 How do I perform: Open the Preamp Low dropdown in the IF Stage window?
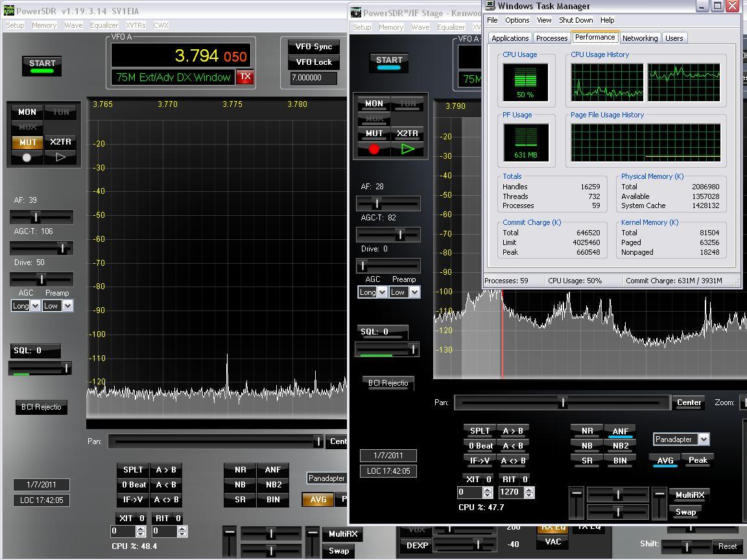tap(414, 292)
